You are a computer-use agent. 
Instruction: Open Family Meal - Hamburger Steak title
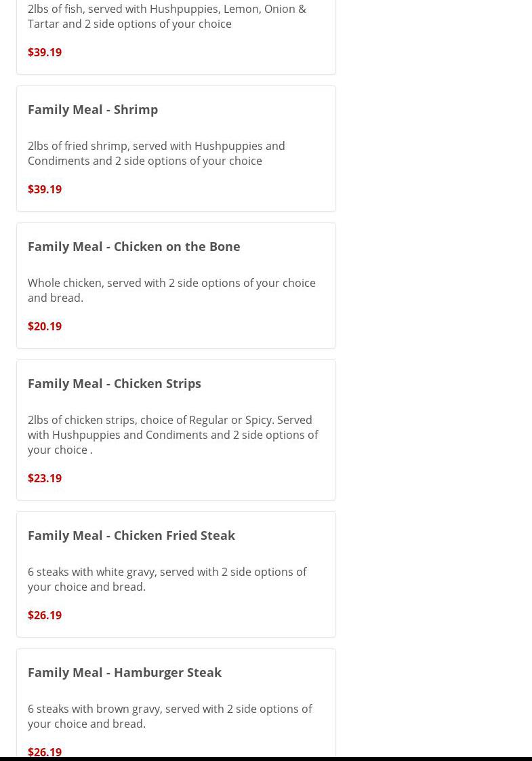(x=124, y=672)
